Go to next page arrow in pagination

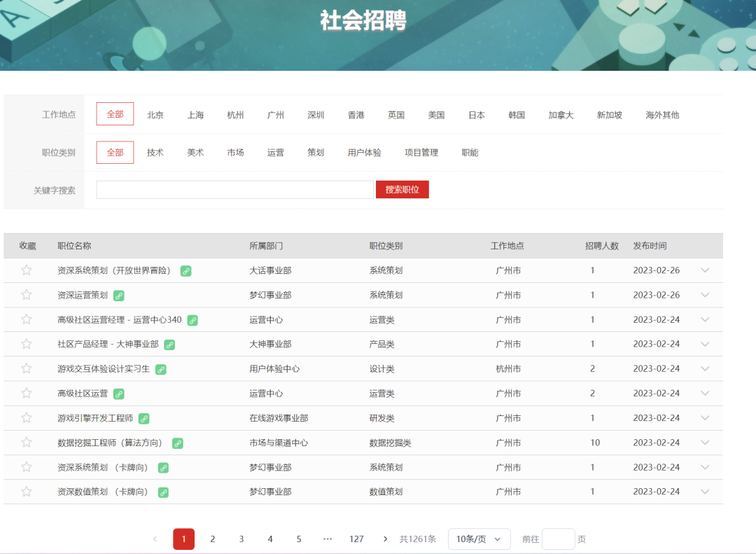385,539
